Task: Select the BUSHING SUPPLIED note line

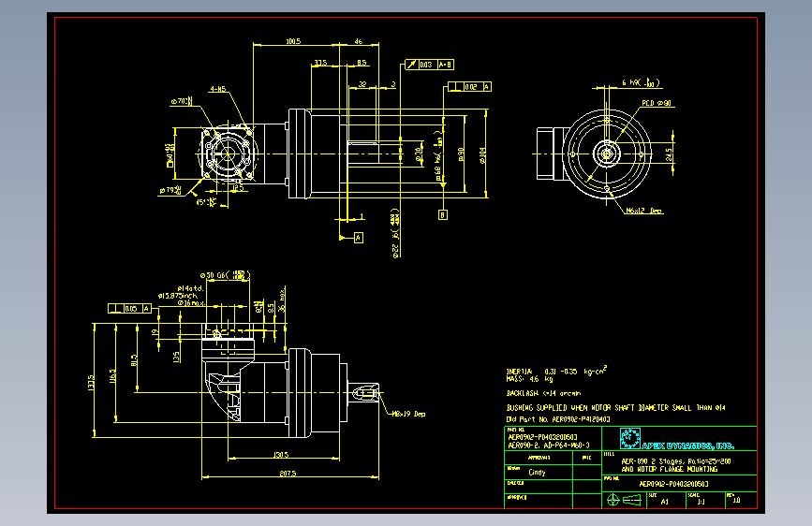Action: coord(615,408)
